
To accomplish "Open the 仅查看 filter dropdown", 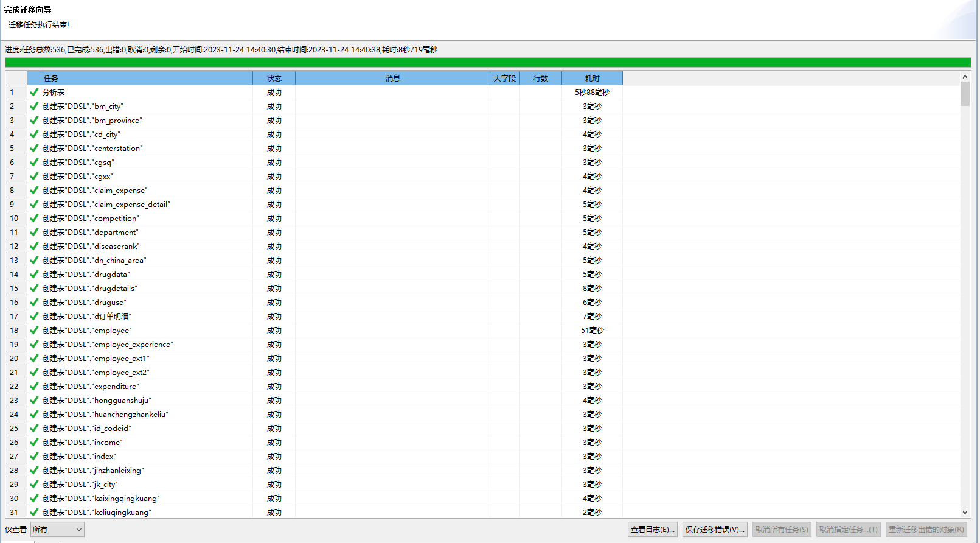I will [57, 530].
